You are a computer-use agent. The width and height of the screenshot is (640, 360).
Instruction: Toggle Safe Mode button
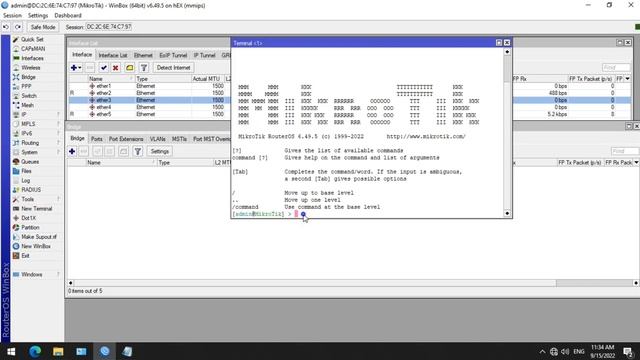point(43,27)
